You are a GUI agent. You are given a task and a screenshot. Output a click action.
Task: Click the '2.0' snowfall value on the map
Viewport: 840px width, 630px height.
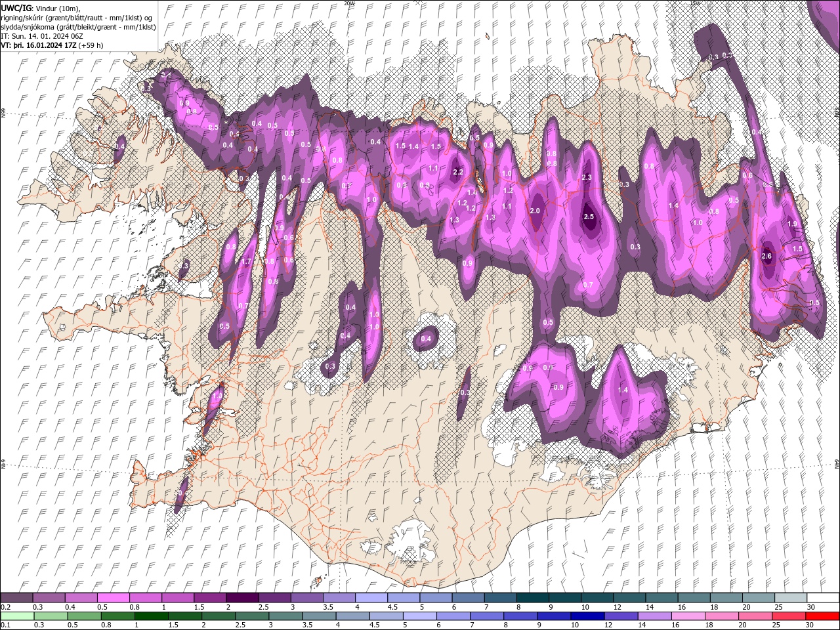click(534, 211)
